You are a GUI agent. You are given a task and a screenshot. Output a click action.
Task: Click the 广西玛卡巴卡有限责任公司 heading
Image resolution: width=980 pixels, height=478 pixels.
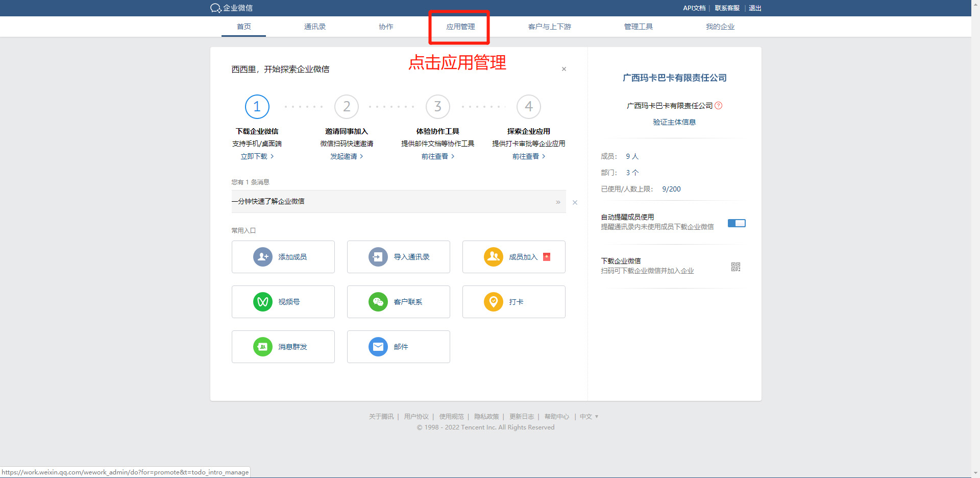(674, 78)
